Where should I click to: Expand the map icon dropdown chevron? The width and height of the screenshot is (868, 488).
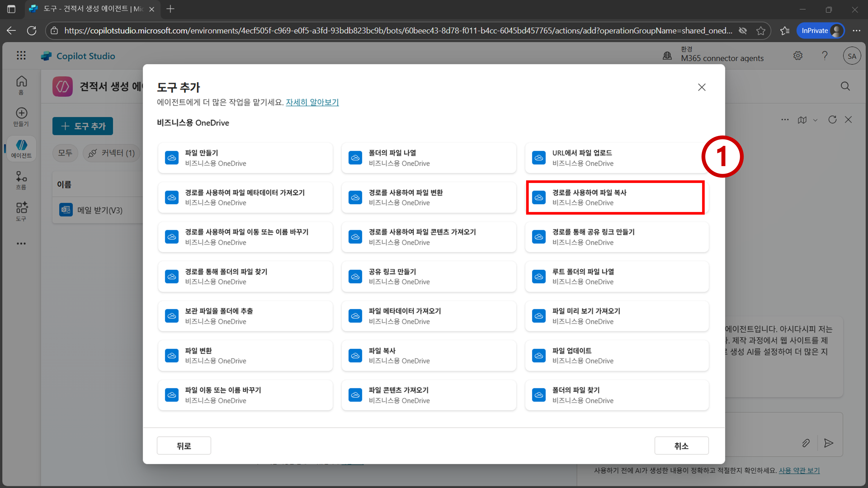coord(815,120)
